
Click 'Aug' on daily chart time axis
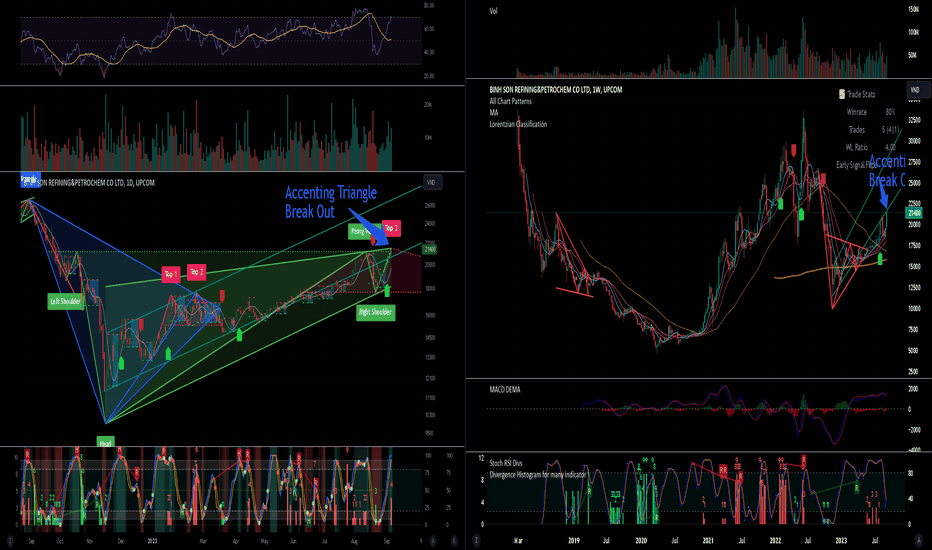tap(354, 541)
